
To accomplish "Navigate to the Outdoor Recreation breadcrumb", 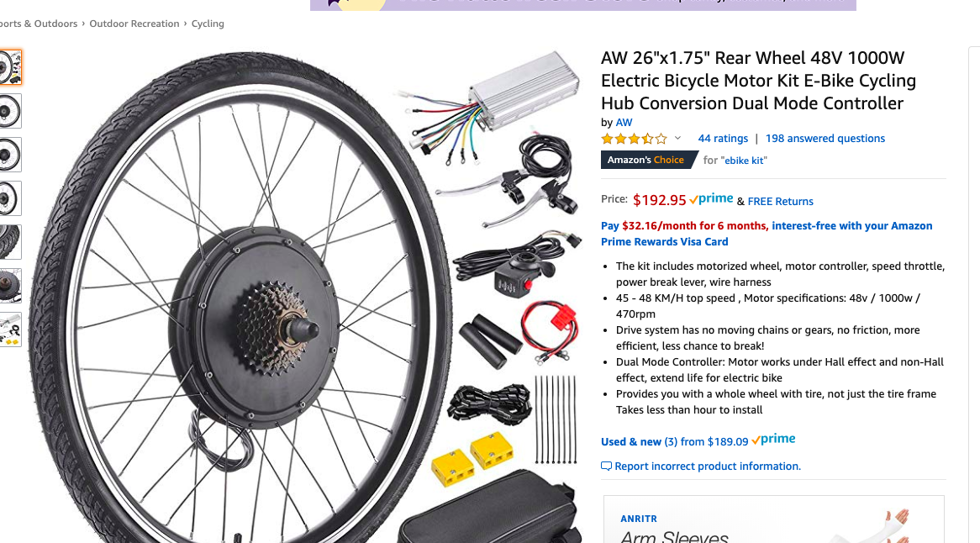I will [x=134, y=24].
